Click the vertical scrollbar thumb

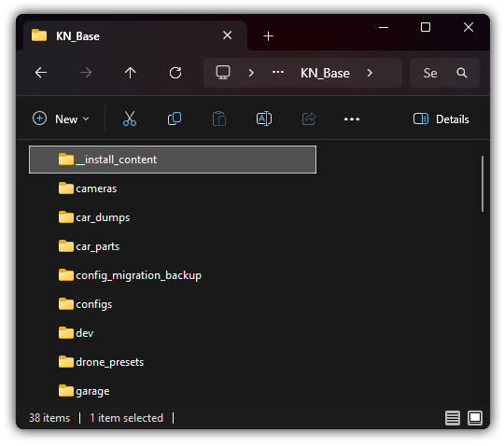(483, 184)
